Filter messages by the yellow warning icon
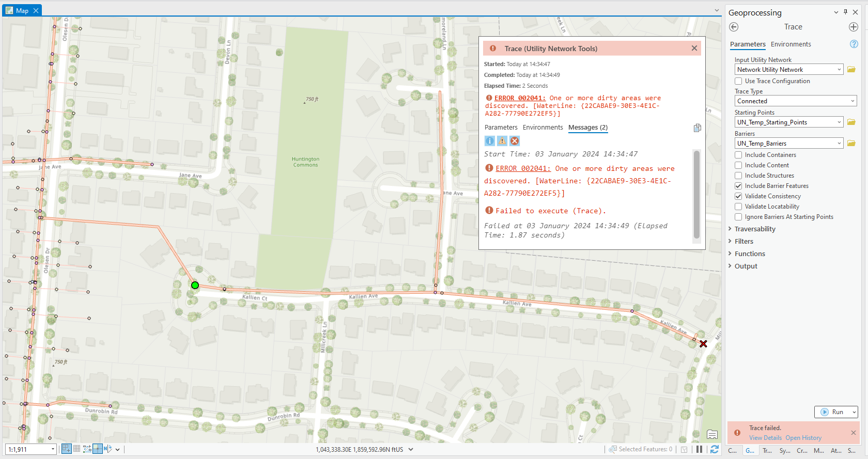 pos(502,141)
